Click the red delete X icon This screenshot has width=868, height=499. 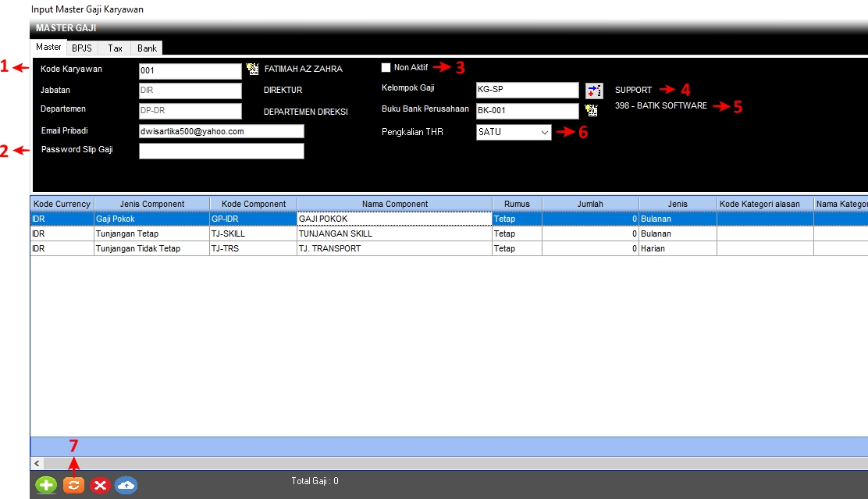pos(100,485)
